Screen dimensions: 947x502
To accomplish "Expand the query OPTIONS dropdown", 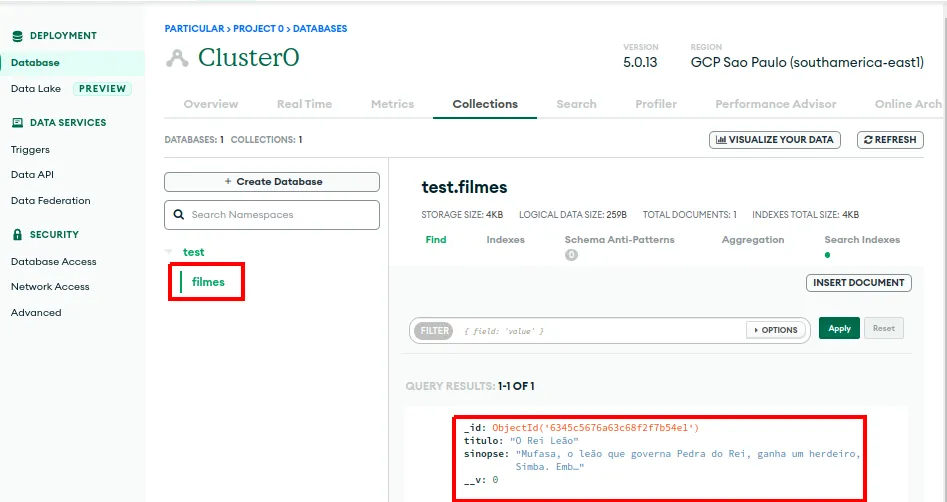I will pyautogui.click(x=775, y=330).
